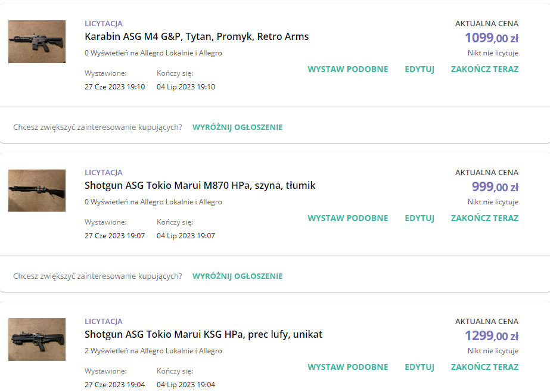
Task: End the KSG shotgun auction now
Action: coord(484,367)
